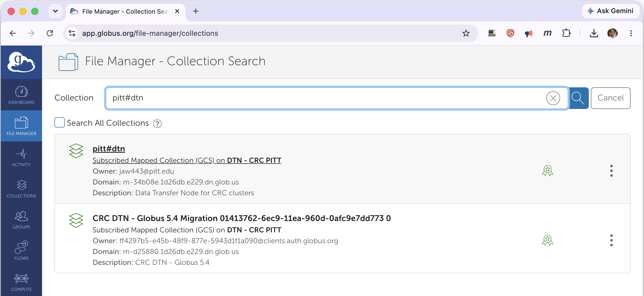Open options menu for CRC DTN Migration row

611,240
